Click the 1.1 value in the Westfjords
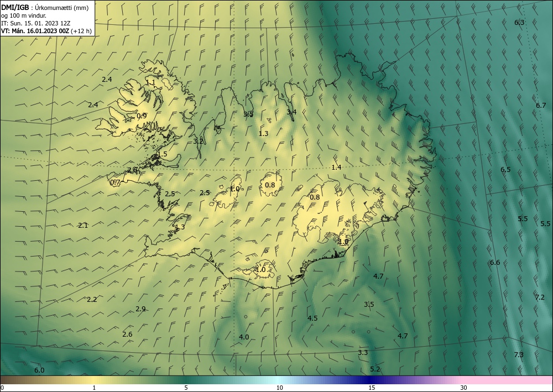The image size is (553, 392). pyautogui.click(x=150, y=82)
